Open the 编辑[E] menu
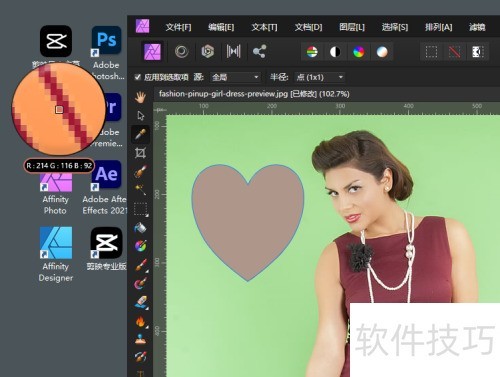This screenshot has height=377, width=500. coord(221,27)
